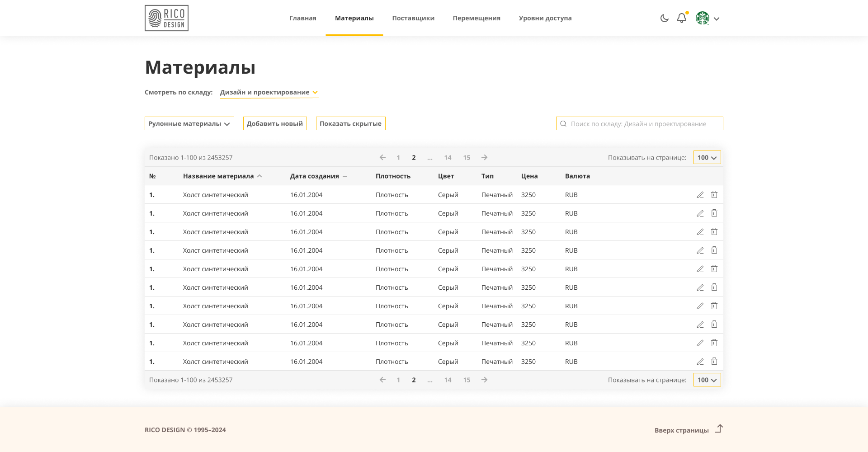The height and width of the screenshot is (452, 868).
Task: Click the scroll-to-top arrow icon
Action: click(x=719, y=428)
